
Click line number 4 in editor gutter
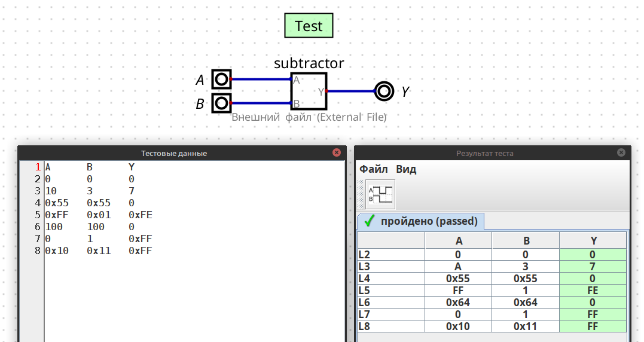[38, 203]
